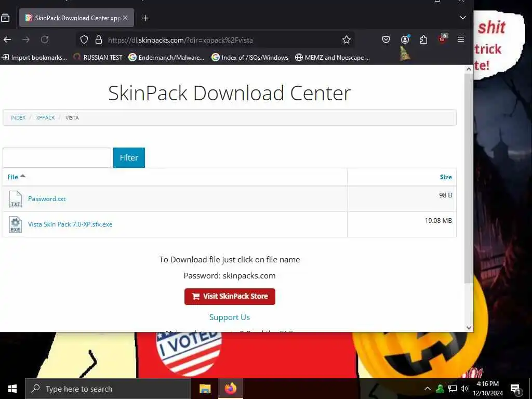Screen dimensions: 532x399
Task: Click the vertical page scrollbar thumb
Action: click(469, 178)
